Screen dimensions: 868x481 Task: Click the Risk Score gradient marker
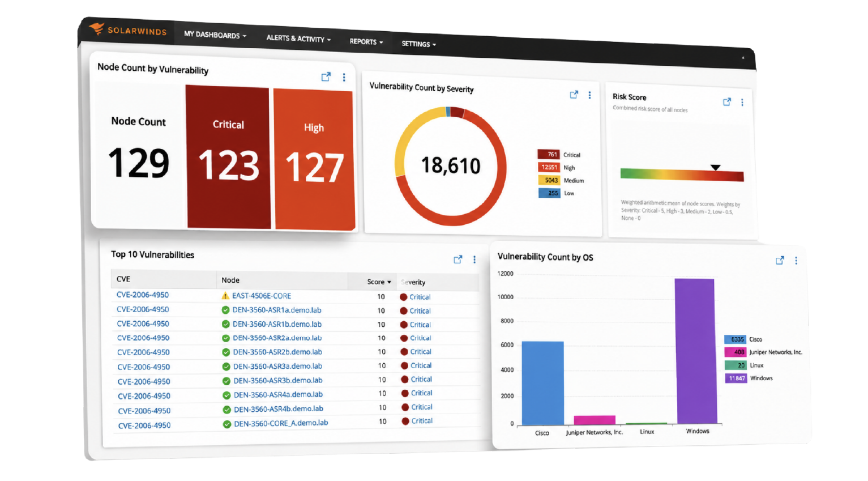(716, 168)
